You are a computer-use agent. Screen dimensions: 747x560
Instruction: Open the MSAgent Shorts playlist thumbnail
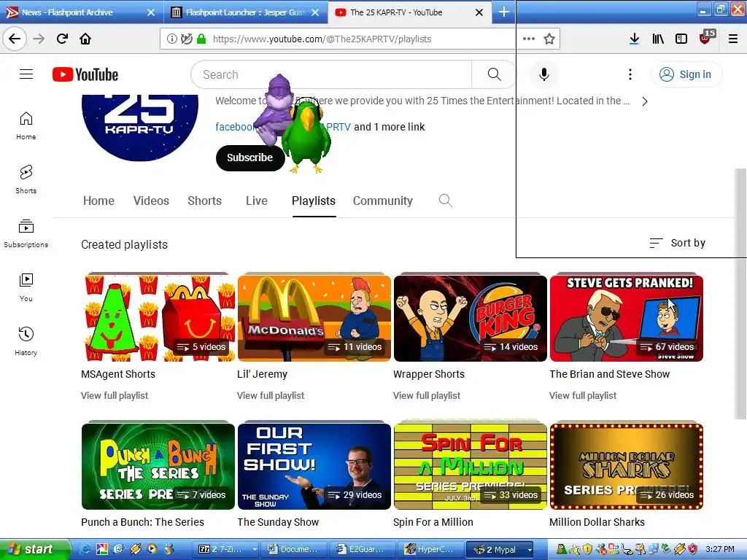click(158, 318)
